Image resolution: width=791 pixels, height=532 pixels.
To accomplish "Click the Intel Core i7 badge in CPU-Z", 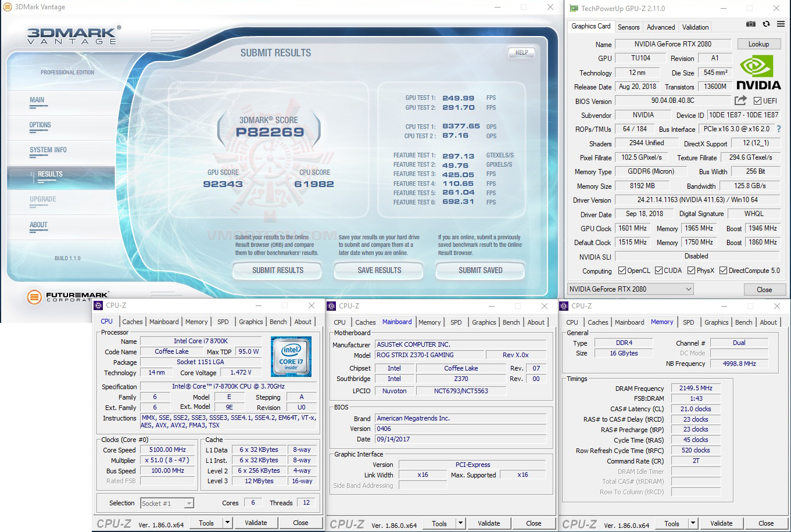I will pyautogui.click(x=291, y=355).
